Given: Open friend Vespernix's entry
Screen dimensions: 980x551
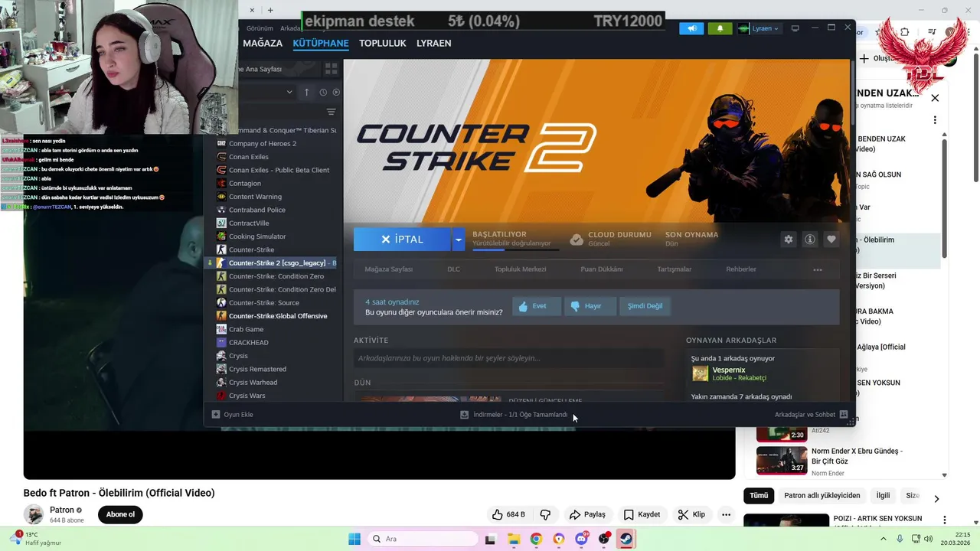Looking at the screenshot, I should pos(728,373).
